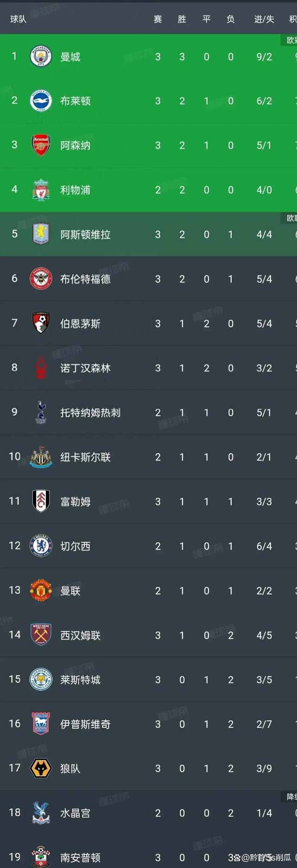The width and height of the screenshot is (297, 868).
Task: Tap the Brentford bee crest
Action: tap(41, 279)
